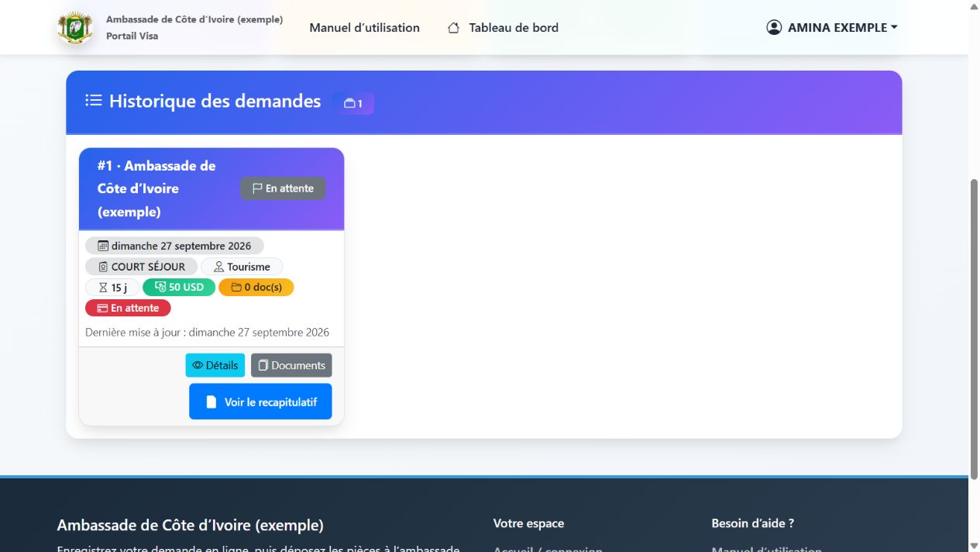The width and height of the screenshot is (980, 552).
Task: Click the Tourisme purpose badge
Action: 242,267
